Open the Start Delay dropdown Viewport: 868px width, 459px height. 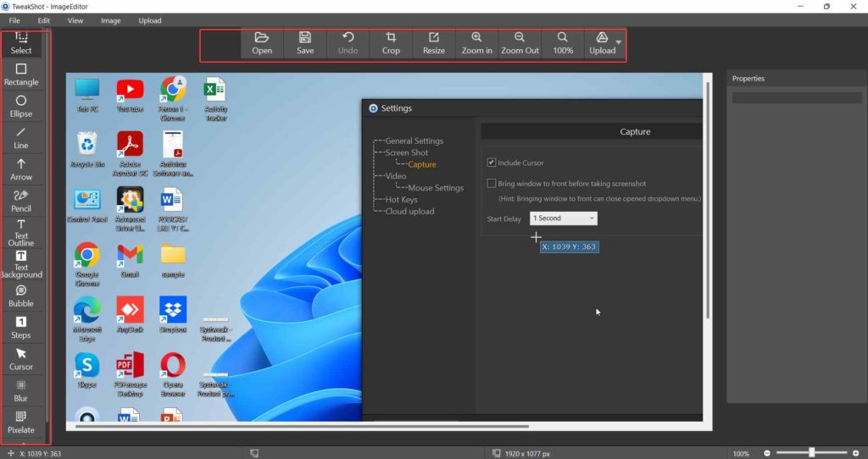(x=564, y=218)
